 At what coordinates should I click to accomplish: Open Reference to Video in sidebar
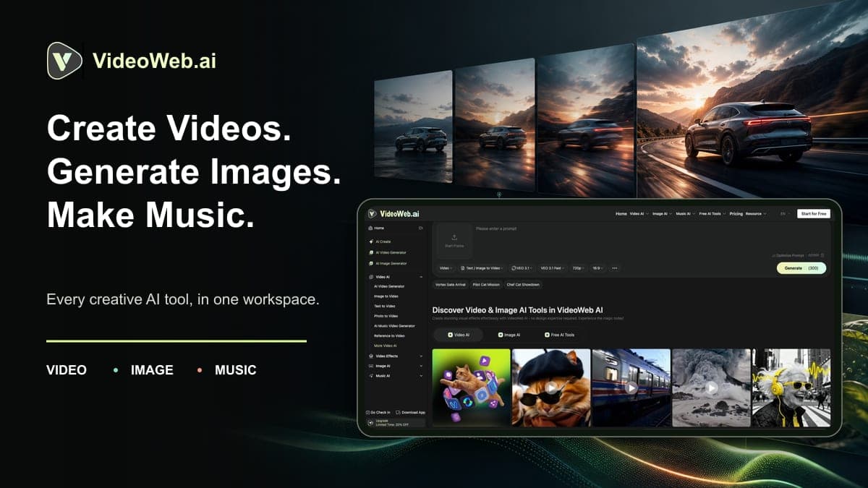click(389, 336)
